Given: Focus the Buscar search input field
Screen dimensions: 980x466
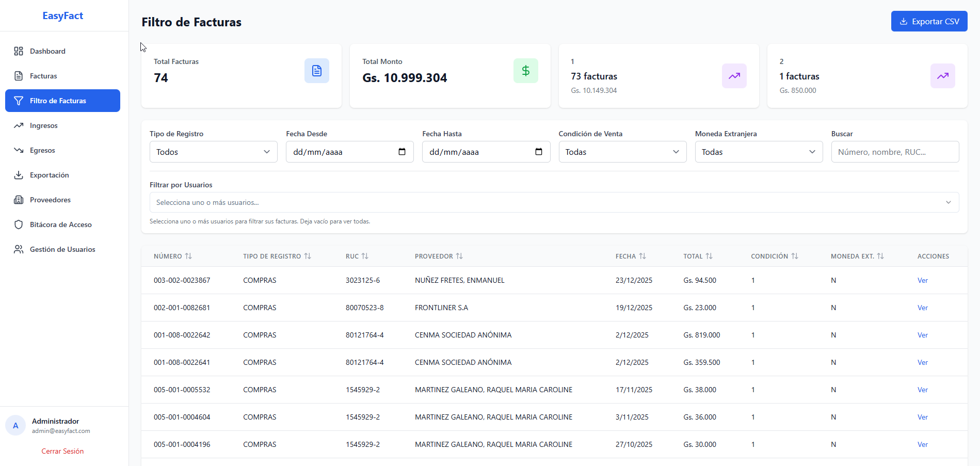Looking at the screenshot, I should point(894,152).
